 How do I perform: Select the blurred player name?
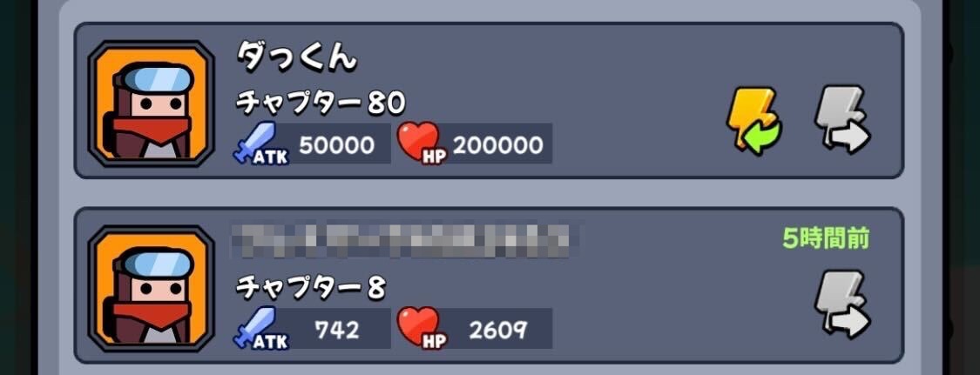(403, 240)
